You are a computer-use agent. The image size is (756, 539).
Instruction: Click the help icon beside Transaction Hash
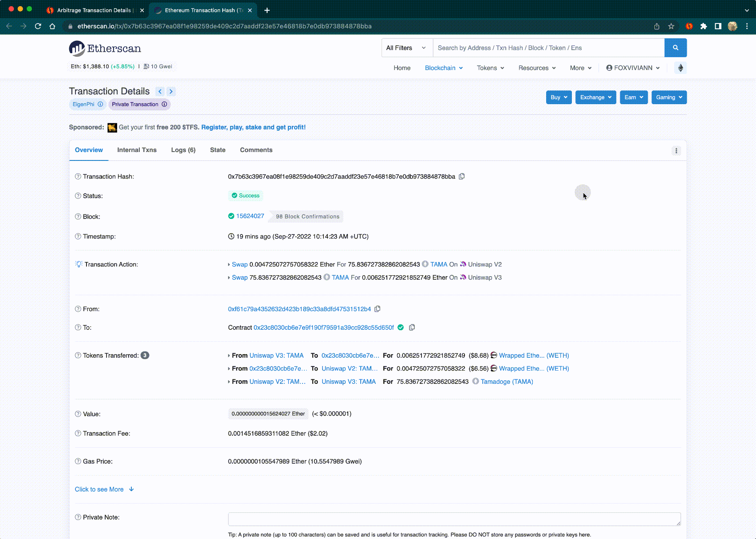[x=78, y=176]
